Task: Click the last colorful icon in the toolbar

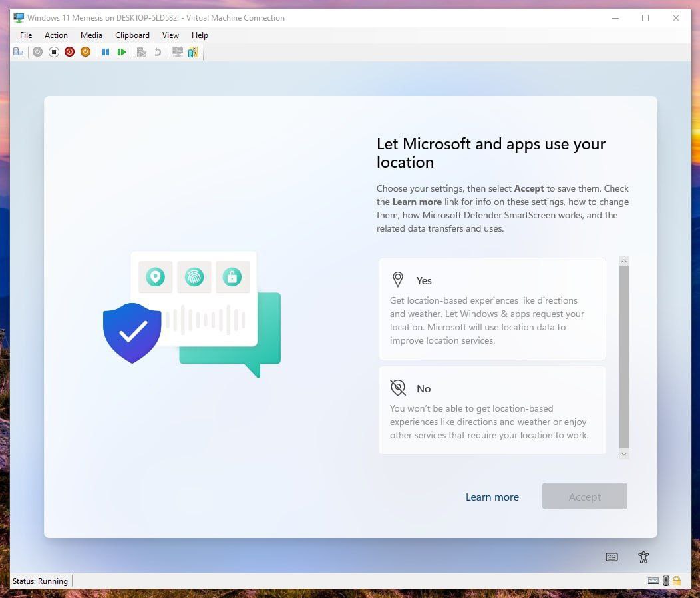Action: [193, 53]
